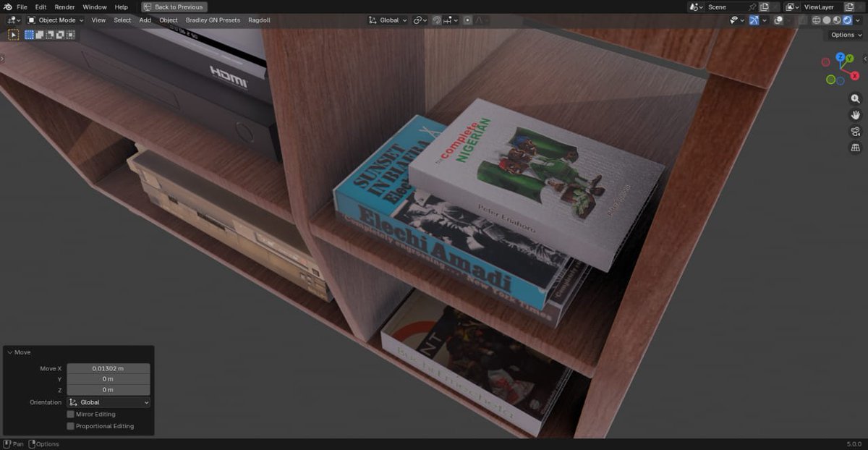868x450 pixels.
Task: Click the red X axis gizmo
Action: pyautogui.click(x=855, y=75)
